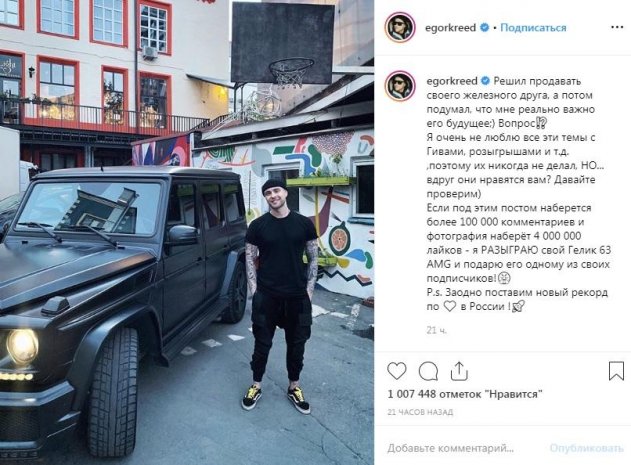The width and height of the screenshot is (631, 465).
Task: Click the 21 ч. caption timestamp
Action: pyautogui.click(x=436, y=330)
